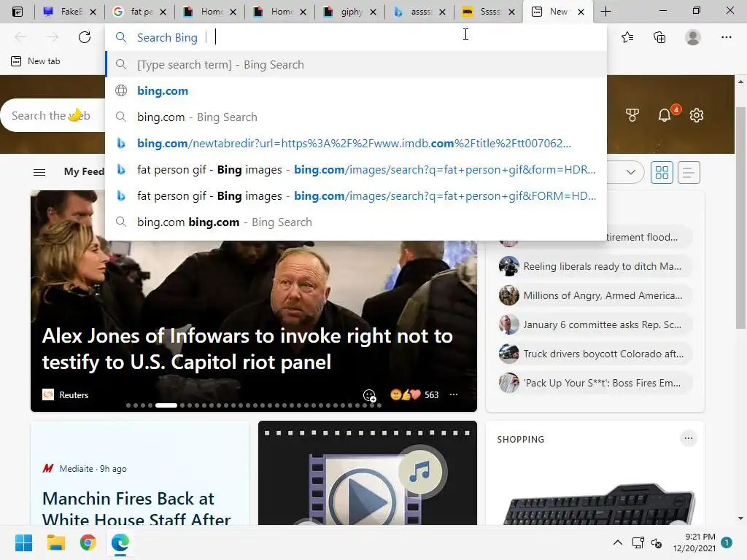
Task: Open the keyboard shopping thumbnail
Action: point(598,503)
